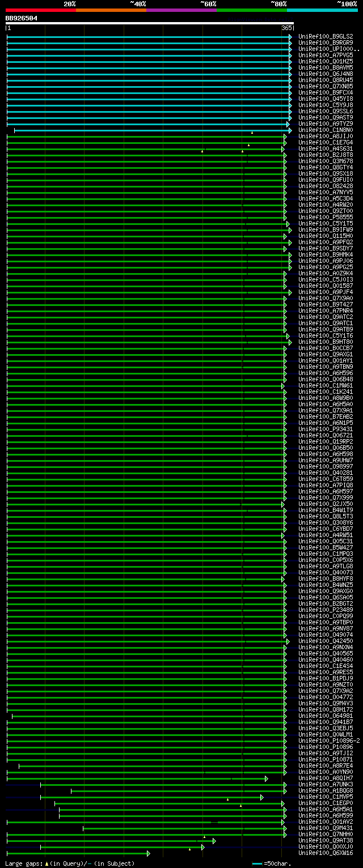Select label UniRef100_B9IFW9
363x868 pixels.
click(x=326, y=229)
